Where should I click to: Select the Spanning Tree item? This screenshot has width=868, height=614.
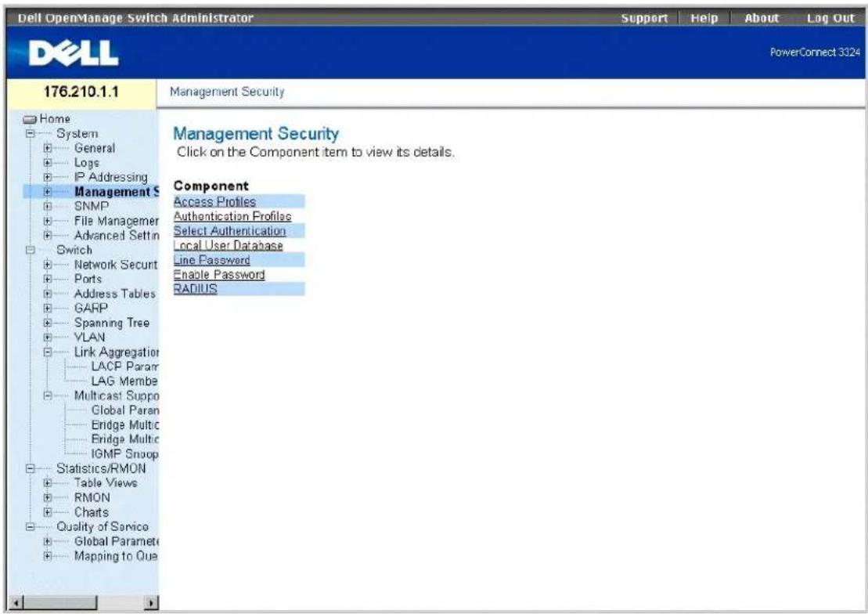pyautogui.click(x=112, y=323)
